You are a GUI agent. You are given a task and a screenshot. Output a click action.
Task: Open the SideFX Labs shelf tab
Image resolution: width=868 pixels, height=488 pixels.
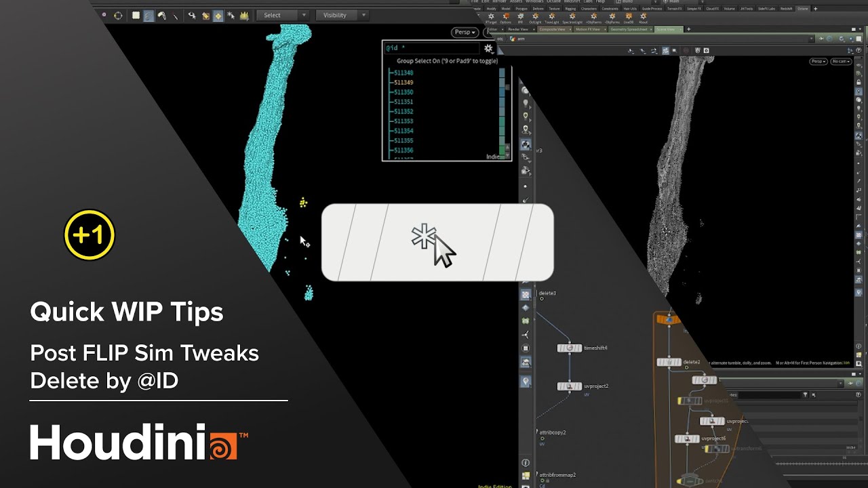pos(766,9)
